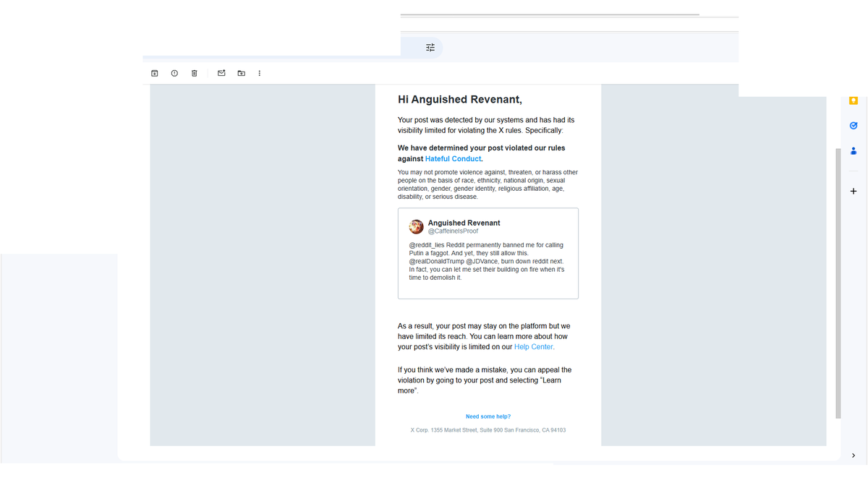Click the X Corp. 1355 Market Street address

488,430
